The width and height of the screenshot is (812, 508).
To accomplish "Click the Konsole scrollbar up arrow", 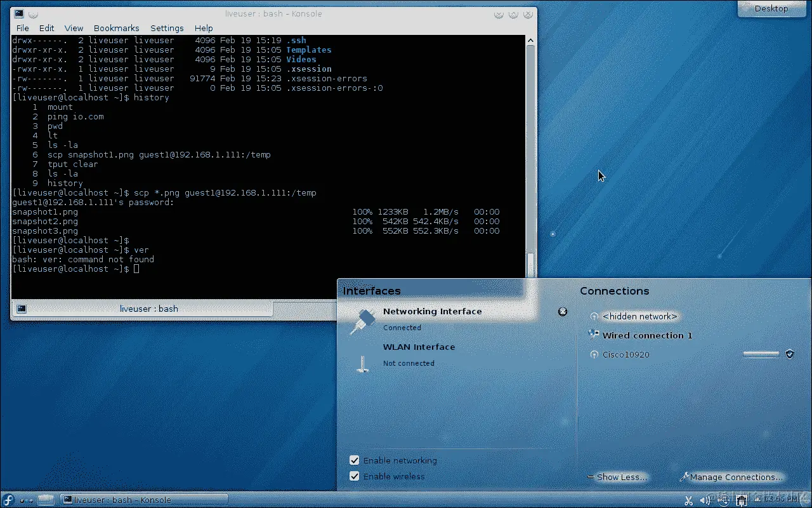I will click(531, 40).
